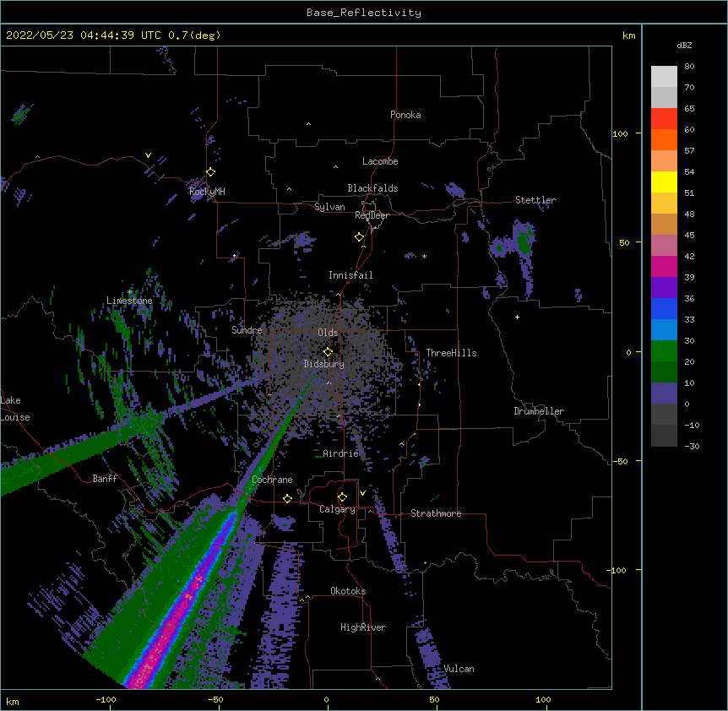
Task: Click the yellow marker below Cochrane label
Action: pyautogui.click(x=287, y=499)
